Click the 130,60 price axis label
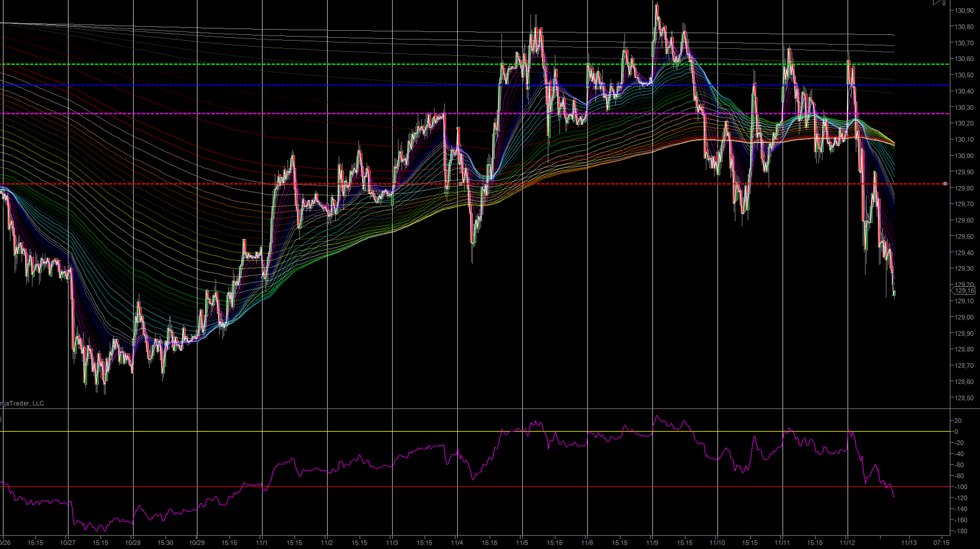The width and height of the screenshot is (980, 549). coord(964,59)
